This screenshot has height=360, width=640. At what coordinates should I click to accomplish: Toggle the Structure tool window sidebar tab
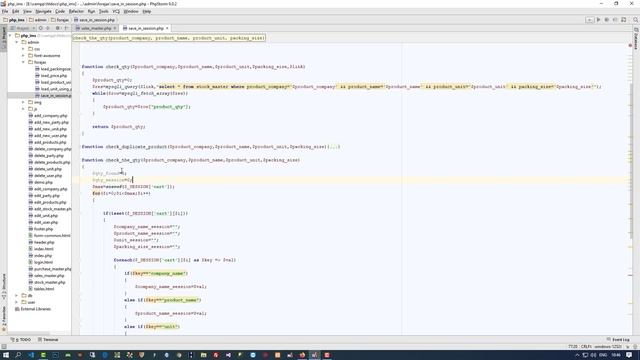point(3,286)
